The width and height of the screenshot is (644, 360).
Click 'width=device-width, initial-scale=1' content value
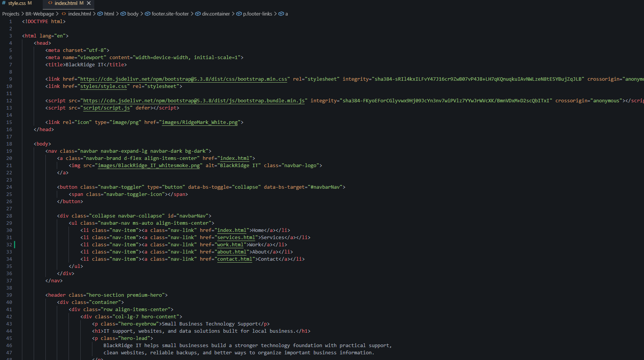187,58
